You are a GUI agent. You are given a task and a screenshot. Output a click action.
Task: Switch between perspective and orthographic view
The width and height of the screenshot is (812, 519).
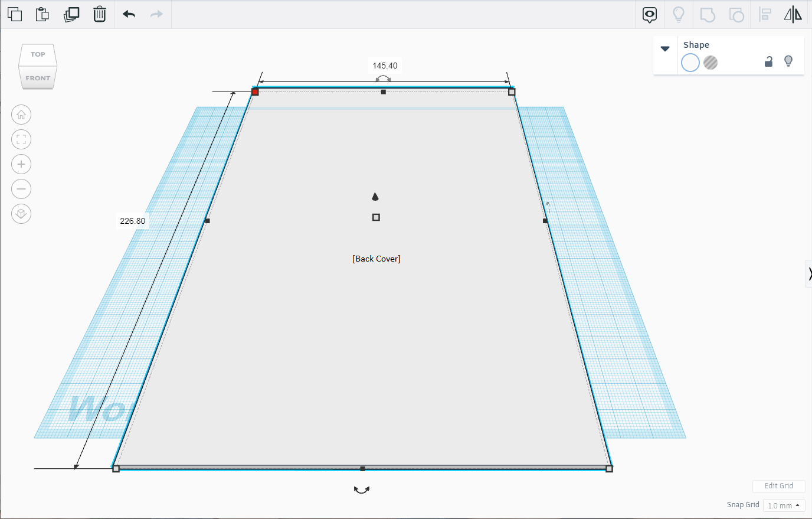click(21, 214)
